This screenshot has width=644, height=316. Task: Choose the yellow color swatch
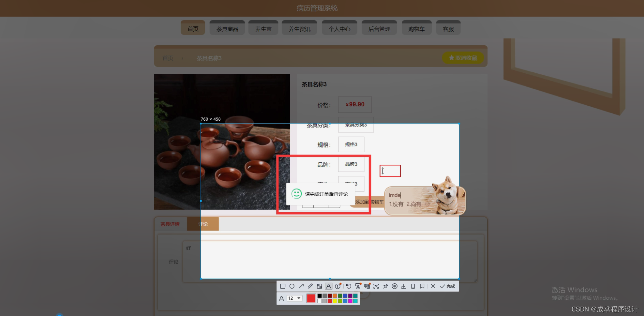tap(335, 301)
